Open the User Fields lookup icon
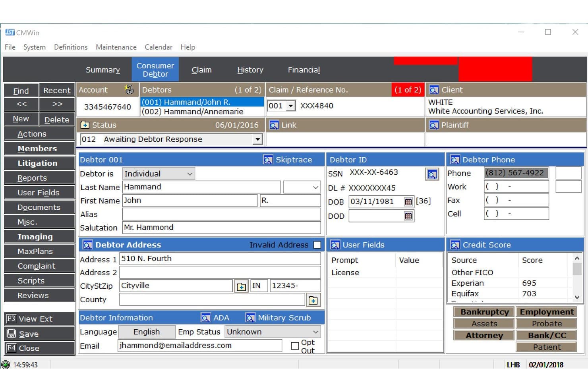This screenshot has width=588, height=392. 335,245
